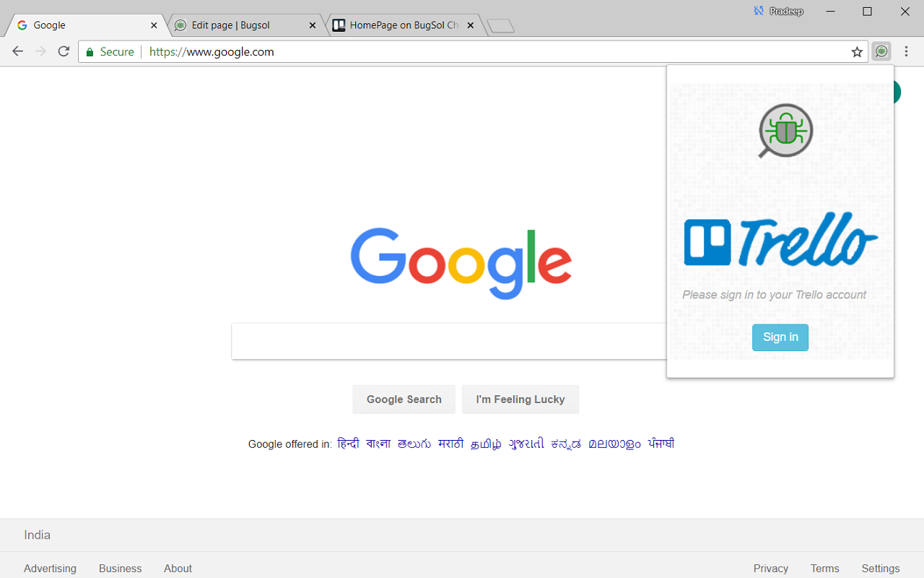The height and width of the screenshot is (578, 924).
Task: Open the Pradeep profile button
Action: [779, 12]
